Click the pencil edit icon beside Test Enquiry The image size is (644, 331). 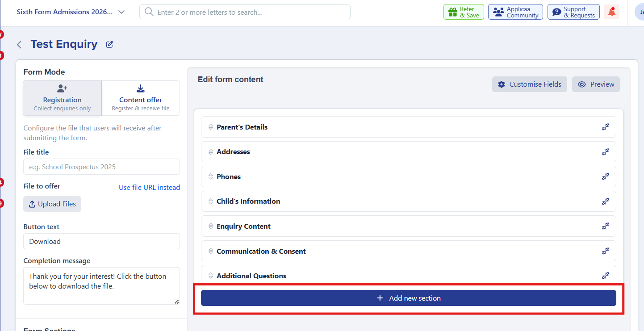pos(109,44)
